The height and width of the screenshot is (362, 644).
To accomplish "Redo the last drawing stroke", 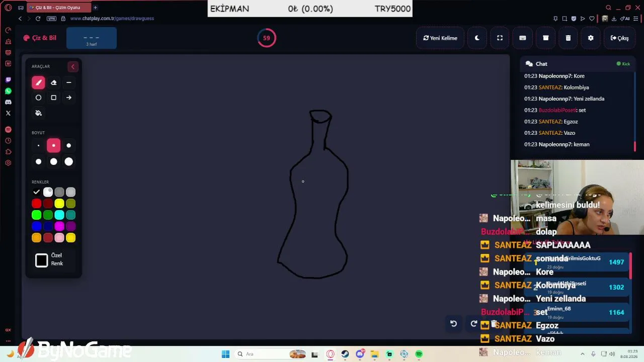I will pyautogui.click(x=473, y=324).
